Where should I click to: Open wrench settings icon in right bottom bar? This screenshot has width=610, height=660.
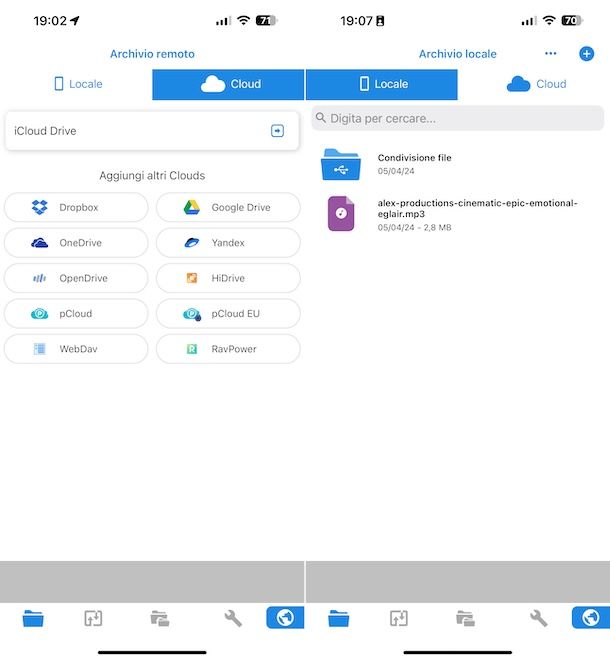pyautogui.click(x=538, y=618)
